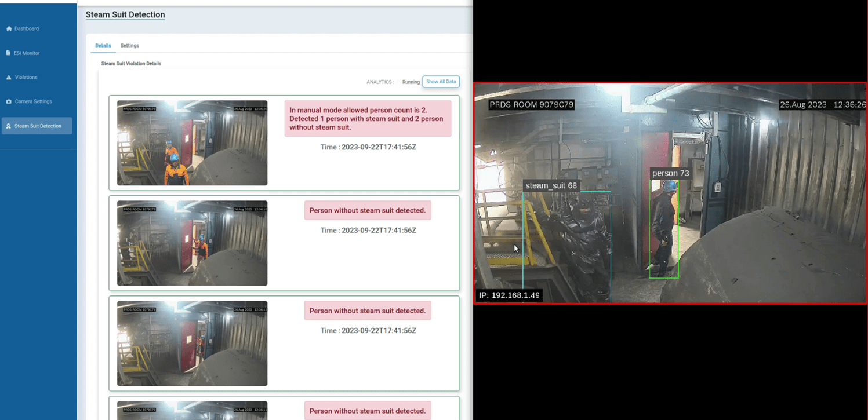Open ESI Monitor via its document icon
This screenshot has height=420, width=868.
point(8,53)
